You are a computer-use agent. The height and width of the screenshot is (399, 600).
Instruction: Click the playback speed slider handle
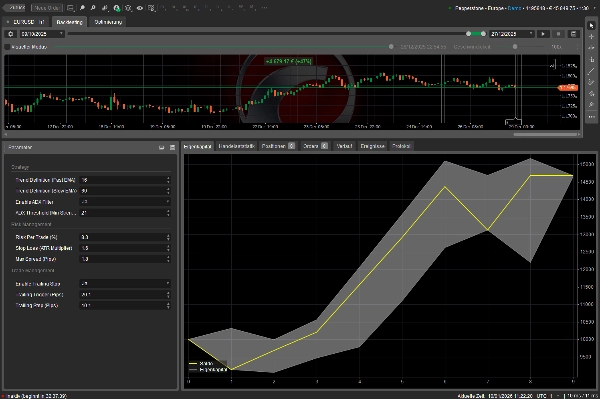click(x=515, y=47)
